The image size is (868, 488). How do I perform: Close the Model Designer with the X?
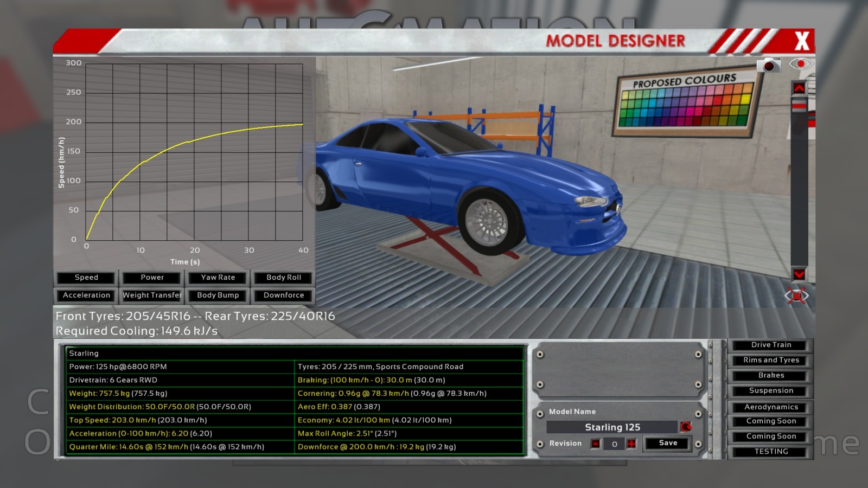click(x=801, y=41)
